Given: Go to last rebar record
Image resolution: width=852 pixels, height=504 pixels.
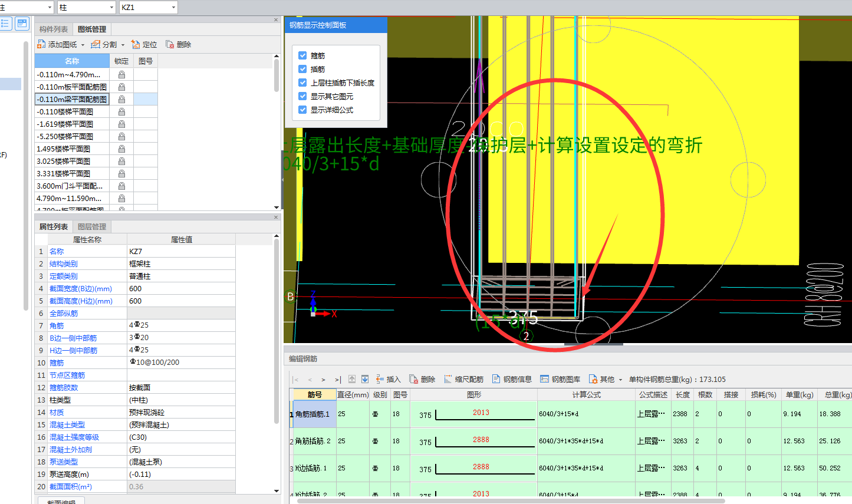Looking at the screenshot, I should [338, 380].
